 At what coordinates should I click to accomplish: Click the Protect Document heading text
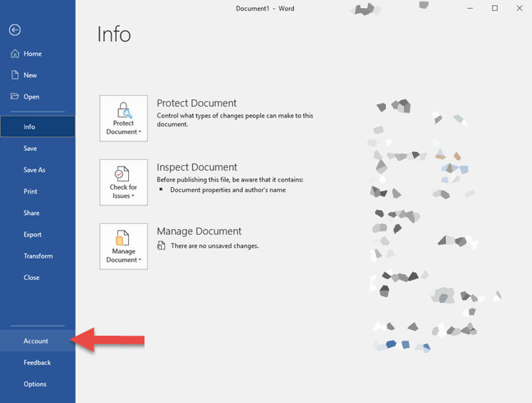click(x=196, y=103)
